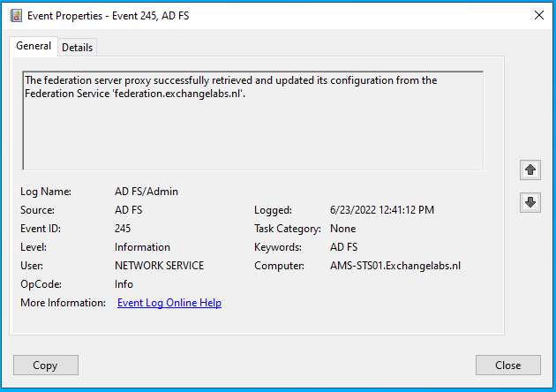
Task: Click the down arrow for next event
Action: (x=530, y=202)
